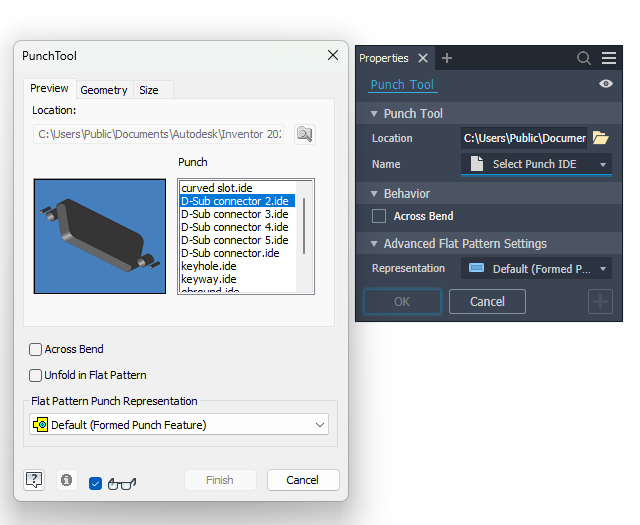
Task: Select keyhole.ide from the Punch list
Action: pyautogui.click(x=209, y=266)
